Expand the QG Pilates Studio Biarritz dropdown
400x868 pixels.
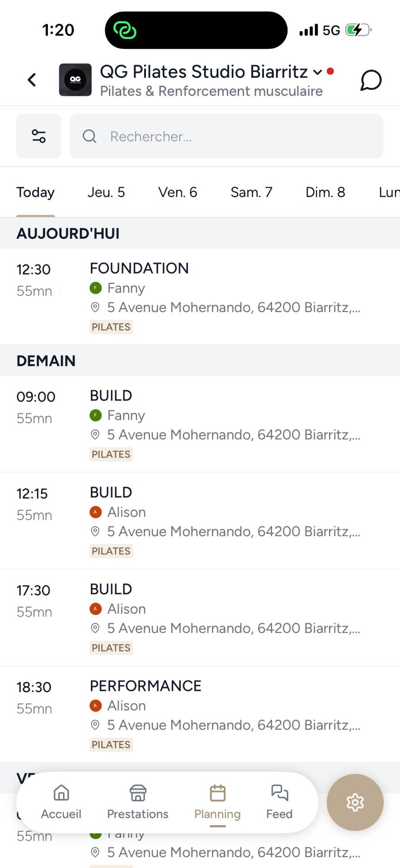tap(318, 72)
